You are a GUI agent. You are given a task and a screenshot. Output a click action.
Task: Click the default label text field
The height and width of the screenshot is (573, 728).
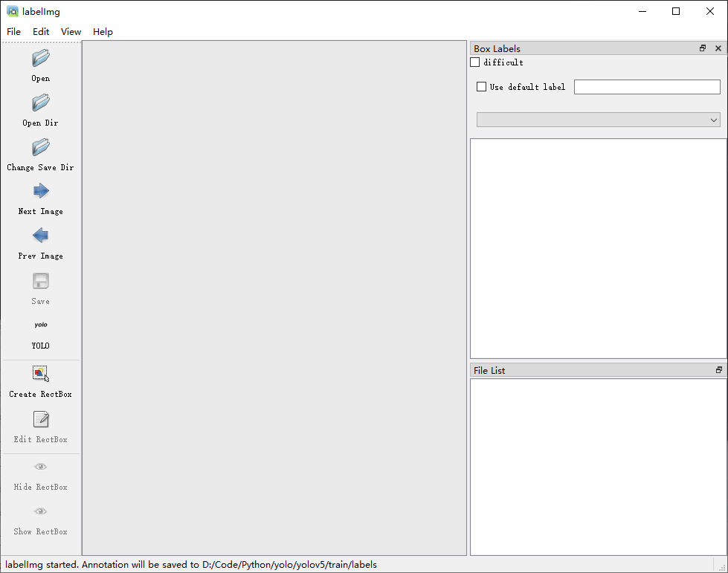coord(647,87)
